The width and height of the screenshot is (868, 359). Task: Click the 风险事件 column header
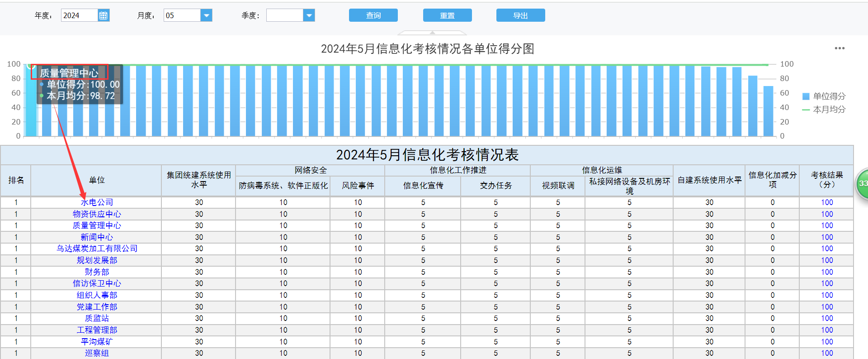point(358,186)
